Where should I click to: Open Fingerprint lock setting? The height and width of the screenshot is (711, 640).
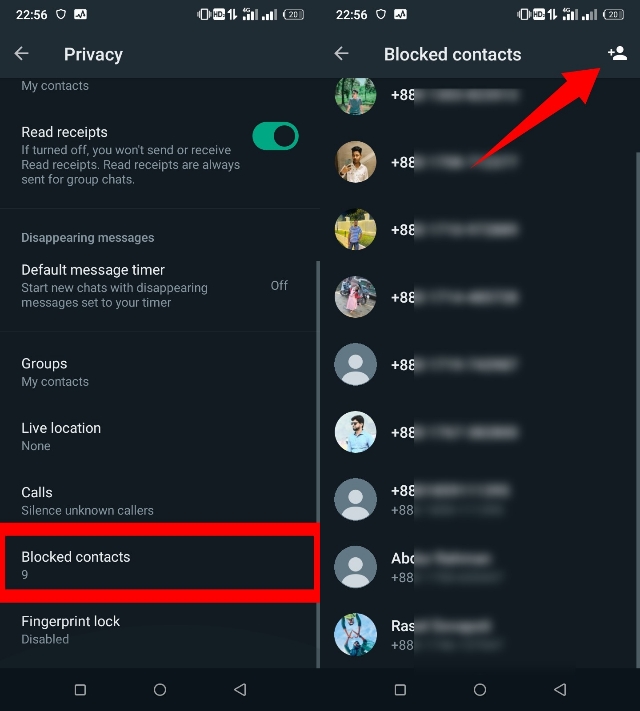(x=150, y=629)
